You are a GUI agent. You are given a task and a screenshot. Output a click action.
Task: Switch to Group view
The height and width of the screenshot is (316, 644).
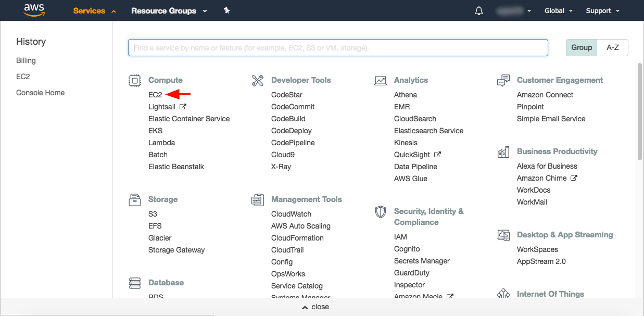(x=582, y=47)
